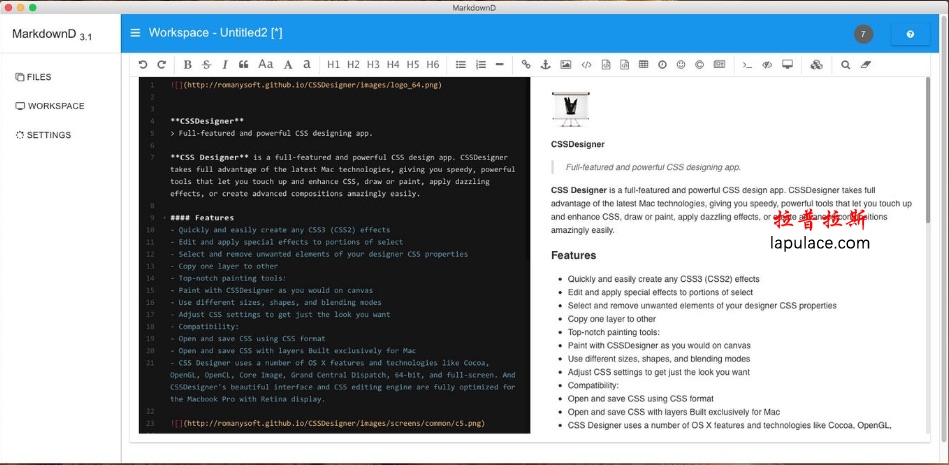Insert an image using the picture icon
Screen dimensions: 949x465
[x=566, y=64]
